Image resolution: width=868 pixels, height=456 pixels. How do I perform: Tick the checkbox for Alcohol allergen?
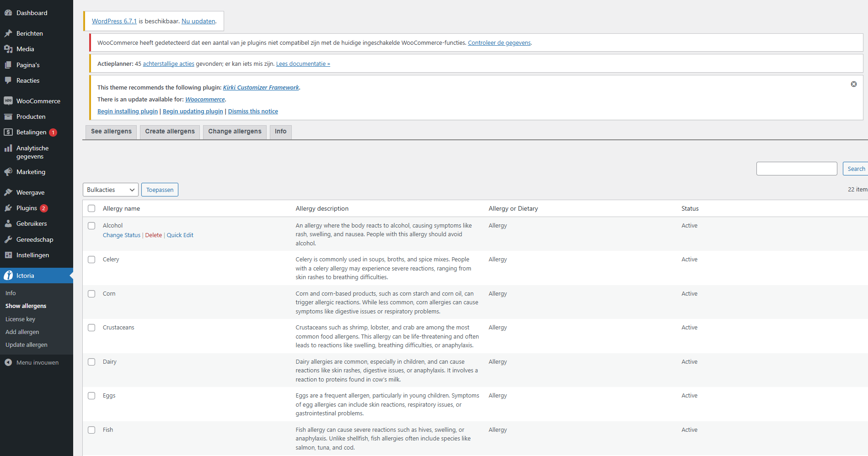pos(91,226)
